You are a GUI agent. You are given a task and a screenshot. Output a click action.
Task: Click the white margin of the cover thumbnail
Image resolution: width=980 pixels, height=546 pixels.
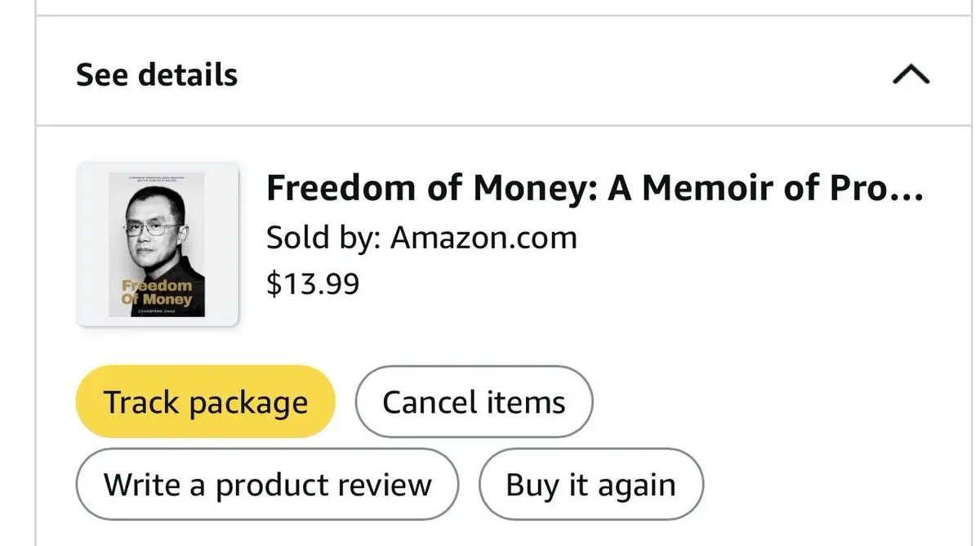[92, 245]
